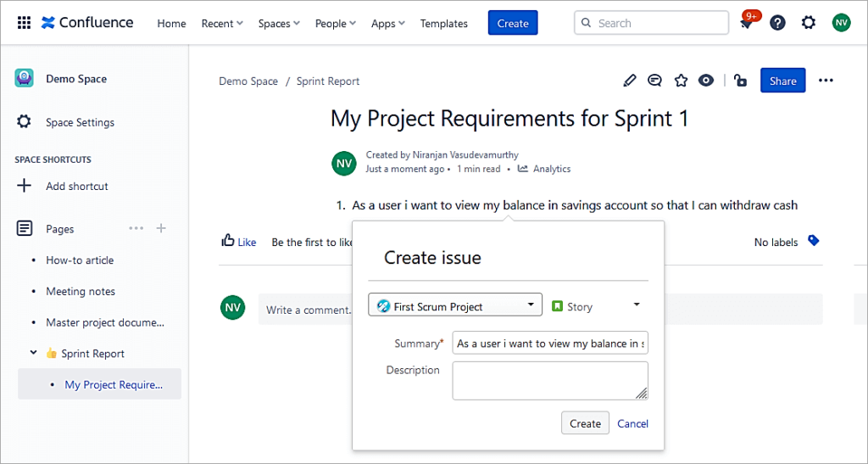Click No labels text
This screenshot has height=464, width=868.
point(776,242)
